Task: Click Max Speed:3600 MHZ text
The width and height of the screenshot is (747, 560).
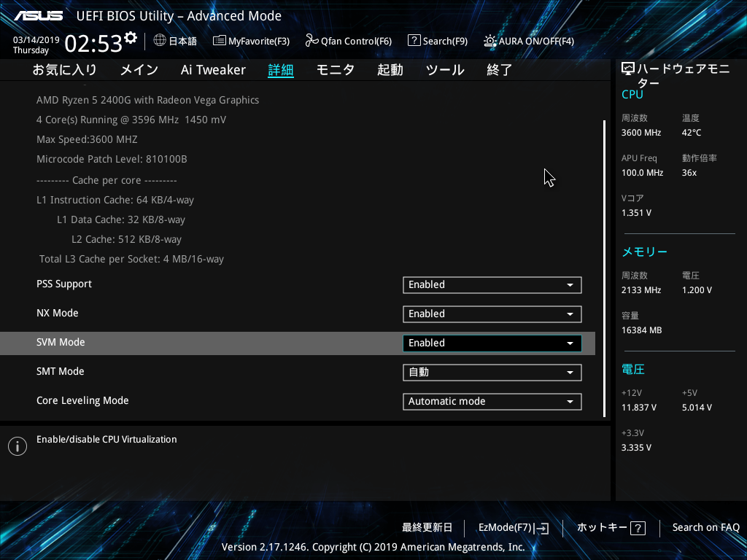Action: [88, 139]
